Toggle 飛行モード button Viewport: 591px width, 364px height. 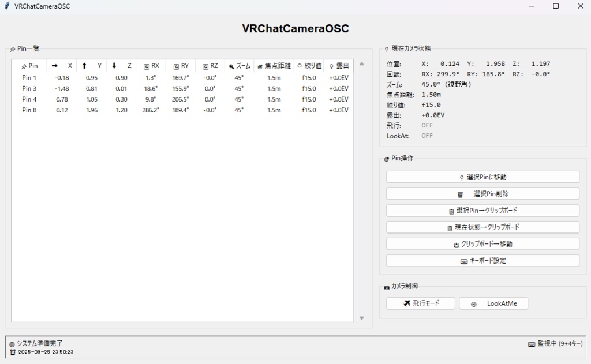pyautogui.click(x=421, y=303)
